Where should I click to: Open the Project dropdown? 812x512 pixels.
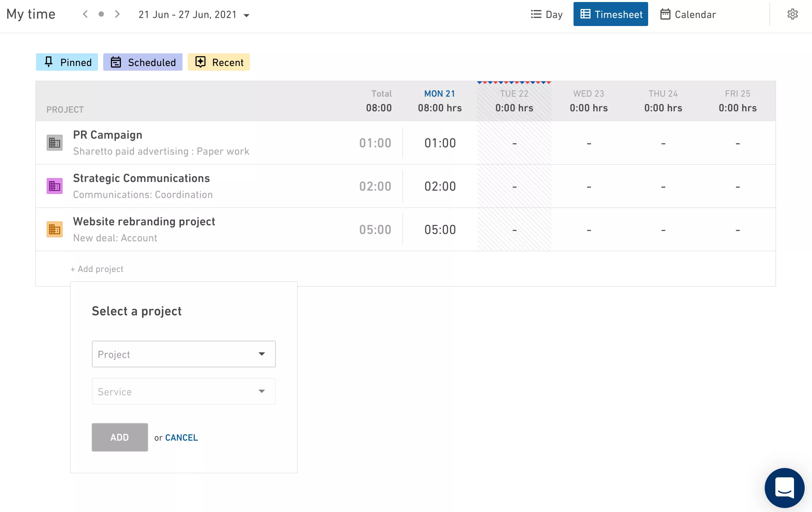[184, 354]
